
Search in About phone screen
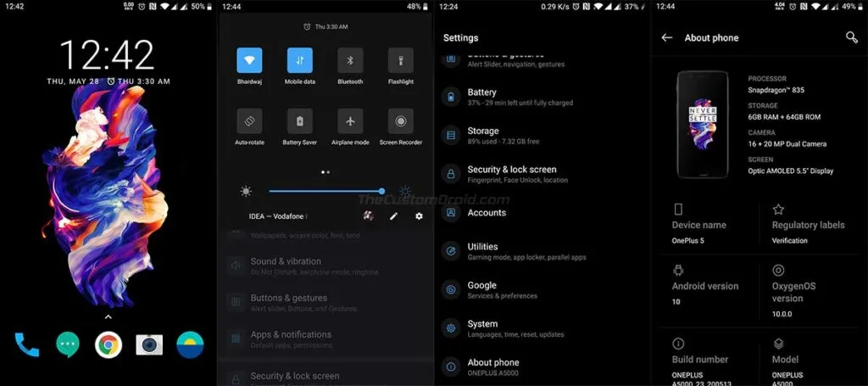(851, 37)
